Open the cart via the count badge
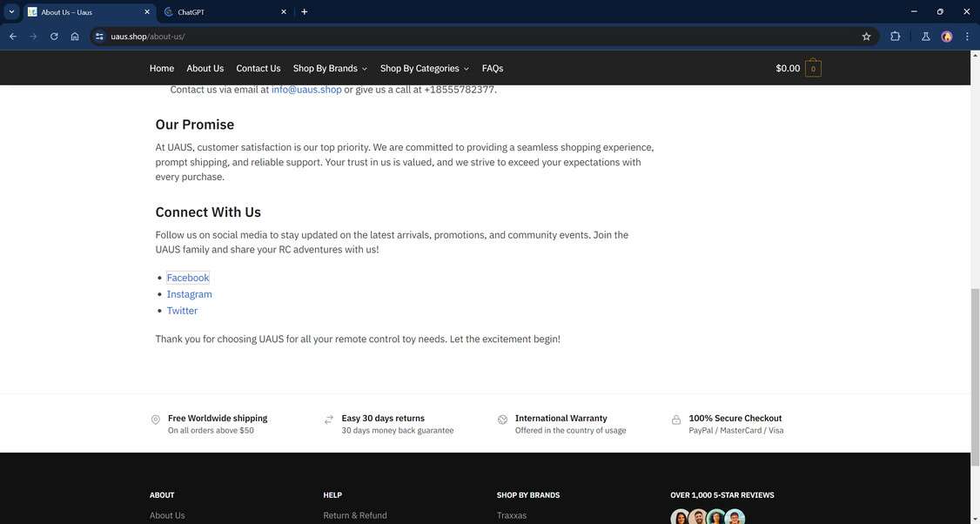The height and width of the screenshot is (524, 980). [x=811, y=67]
